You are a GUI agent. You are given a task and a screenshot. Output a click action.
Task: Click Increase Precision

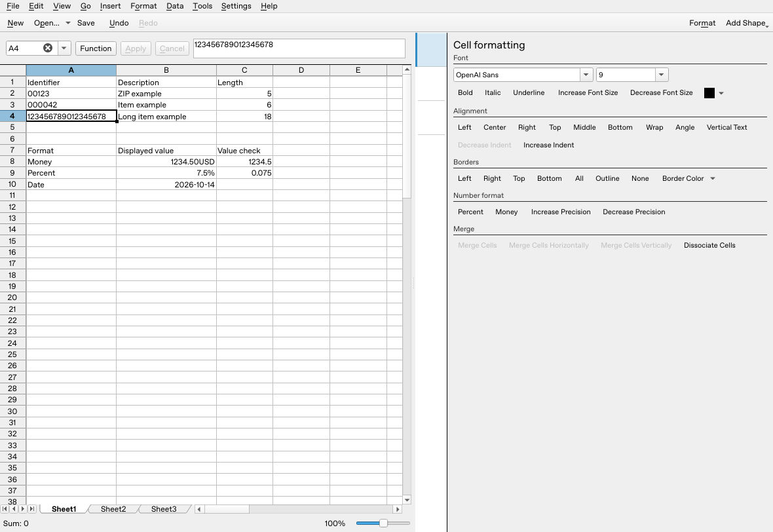click(x=561, y=212)
